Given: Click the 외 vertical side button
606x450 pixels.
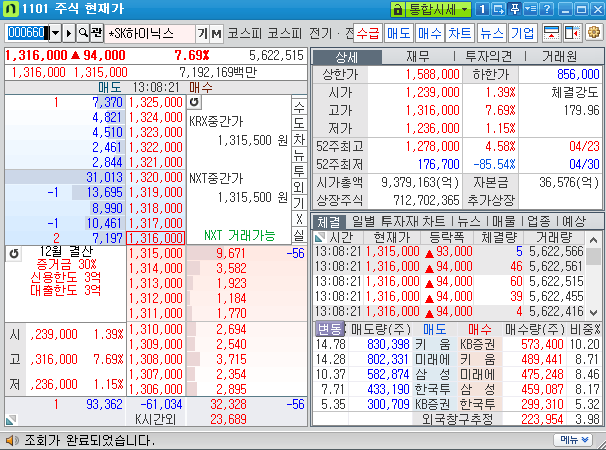Looking at the screenshot, I should (299, 187).
